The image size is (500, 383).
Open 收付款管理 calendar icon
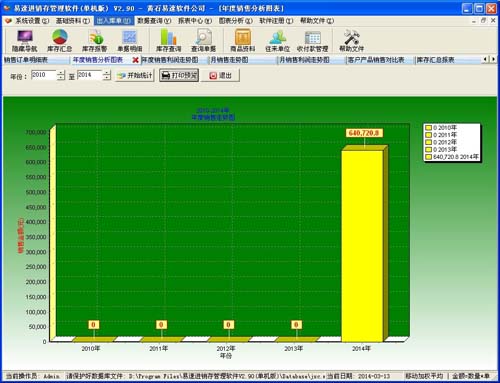coord(313,40)
